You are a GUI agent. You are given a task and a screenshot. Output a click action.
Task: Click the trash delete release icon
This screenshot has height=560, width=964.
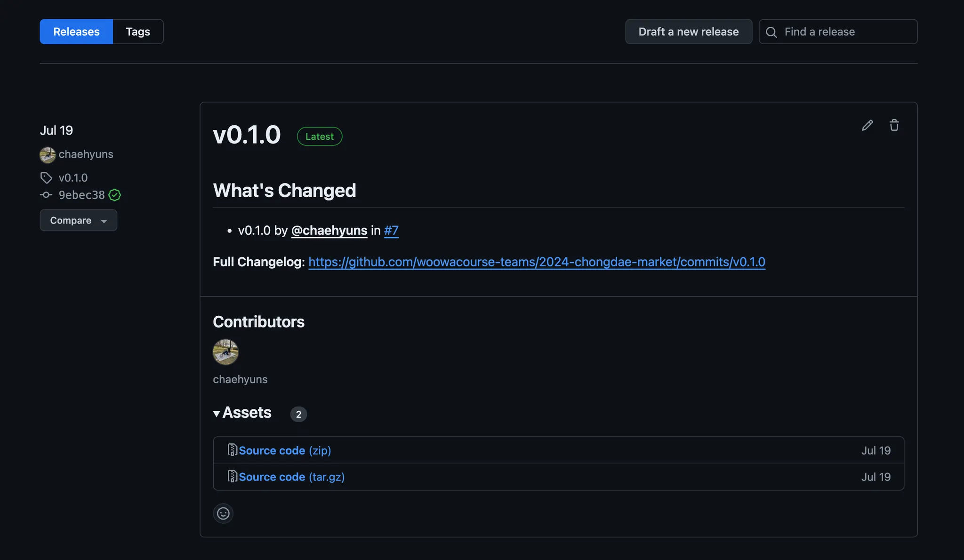point(894,125)
